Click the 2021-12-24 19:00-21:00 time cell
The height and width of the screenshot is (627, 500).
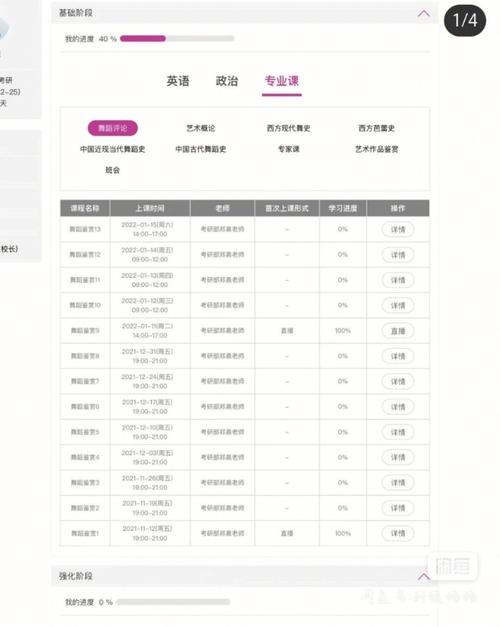click(x=150, y=381)
